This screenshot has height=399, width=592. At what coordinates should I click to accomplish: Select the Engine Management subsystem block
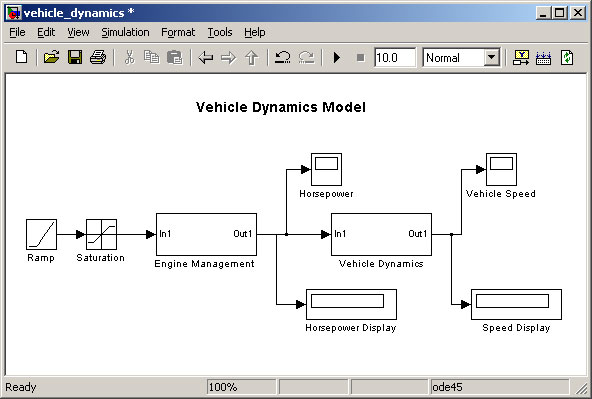tap(207, 234)
